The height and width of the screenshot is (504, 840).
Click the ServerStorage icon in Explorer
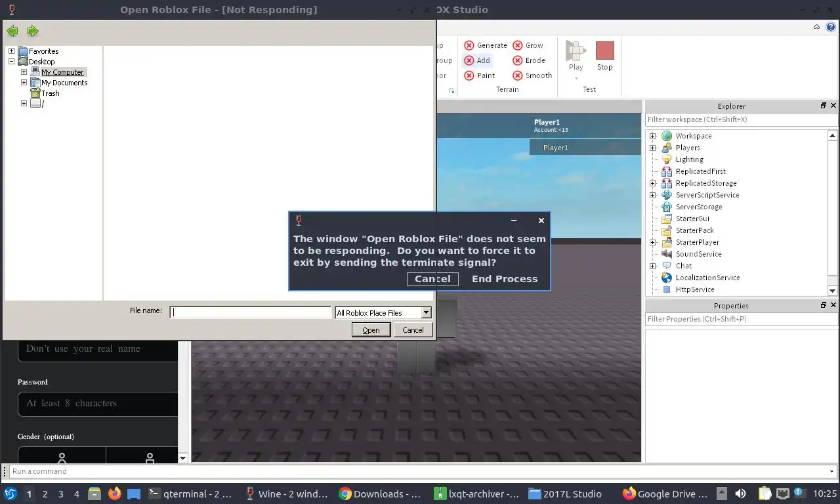click(x=667, y=207)
